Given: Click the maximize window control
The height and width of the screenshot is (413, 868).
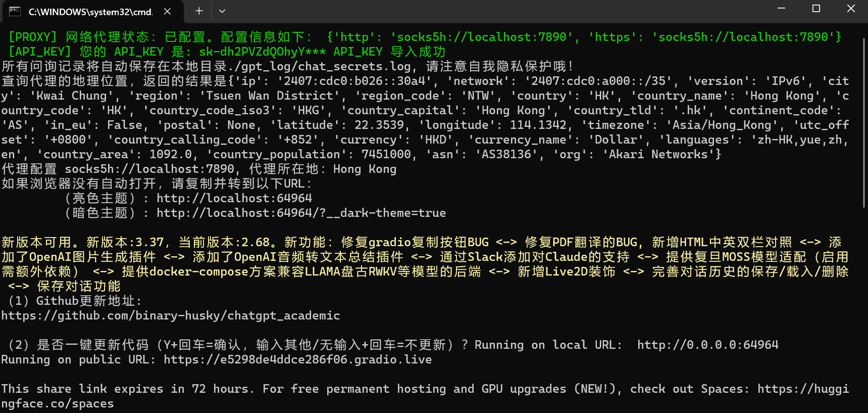Looking at the screenshot, I should click(816, 9).
